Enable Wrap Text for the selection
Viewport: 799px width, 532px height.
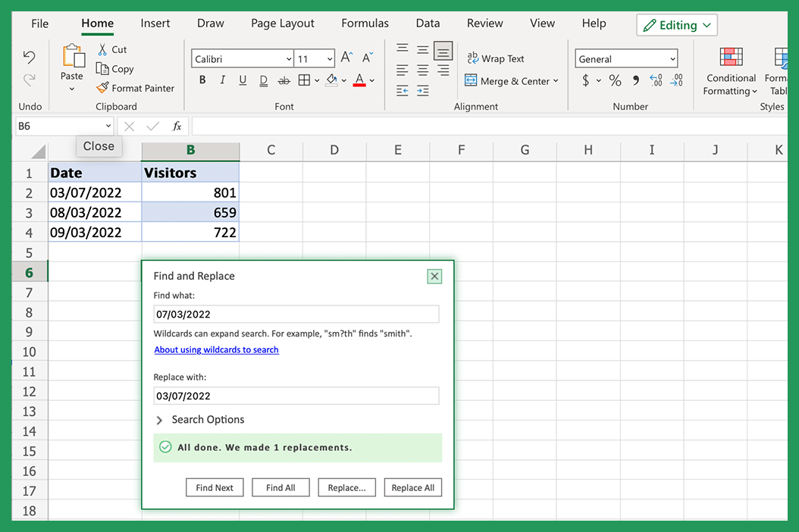pyautogui.click(x=496, y=58)
